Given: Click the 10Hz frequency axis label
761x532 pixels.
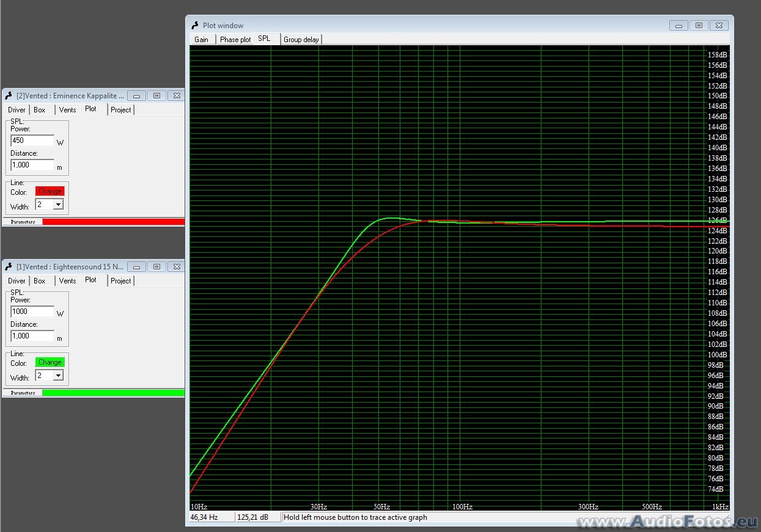Looking at the screenshot, I should tap(199, 507).
